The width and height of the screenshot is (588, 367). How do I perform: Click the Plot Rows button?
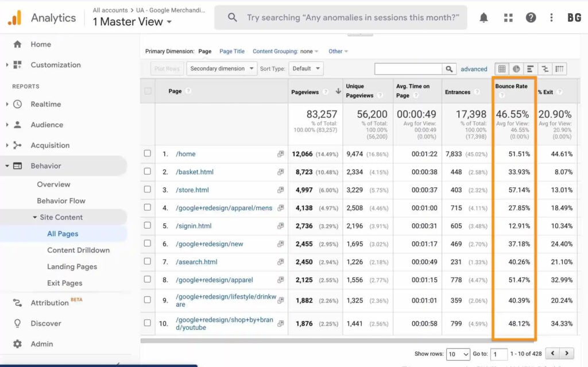point(167,69)
